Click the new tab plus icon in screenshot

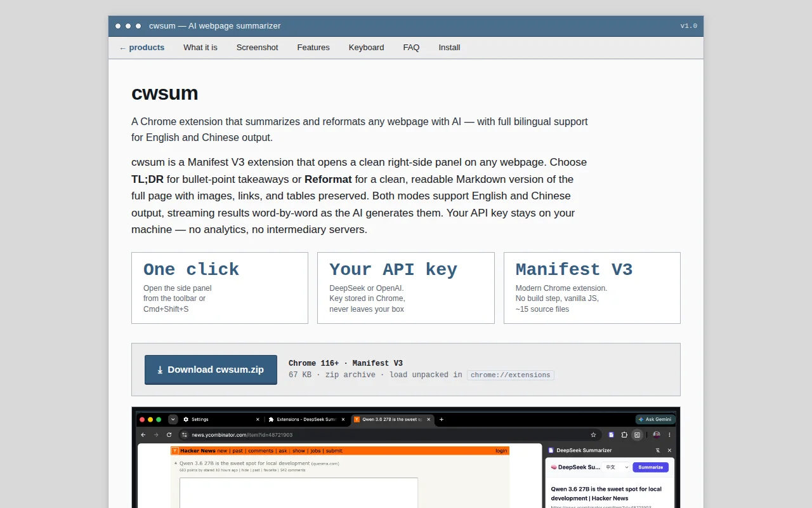point(442,419)
